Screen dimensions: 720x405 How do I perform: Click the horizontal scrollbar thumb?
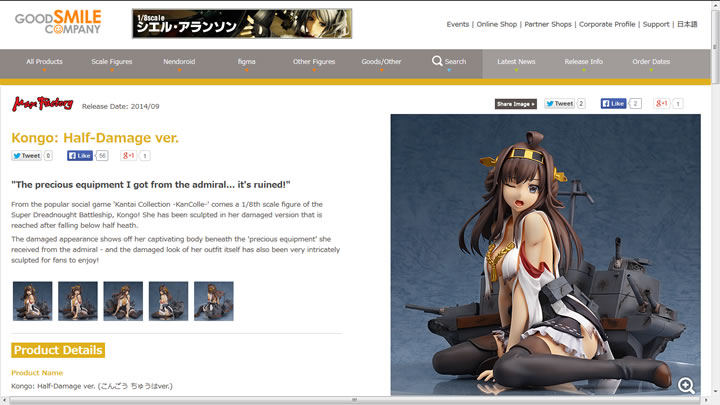(x=354, y=400)
